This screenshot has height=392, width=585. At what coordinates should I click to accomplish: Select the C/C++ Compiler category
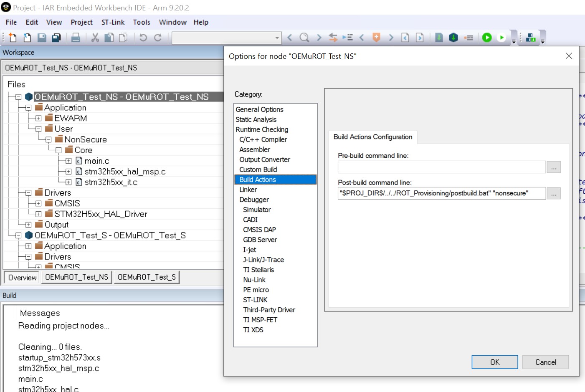(263, 139)
